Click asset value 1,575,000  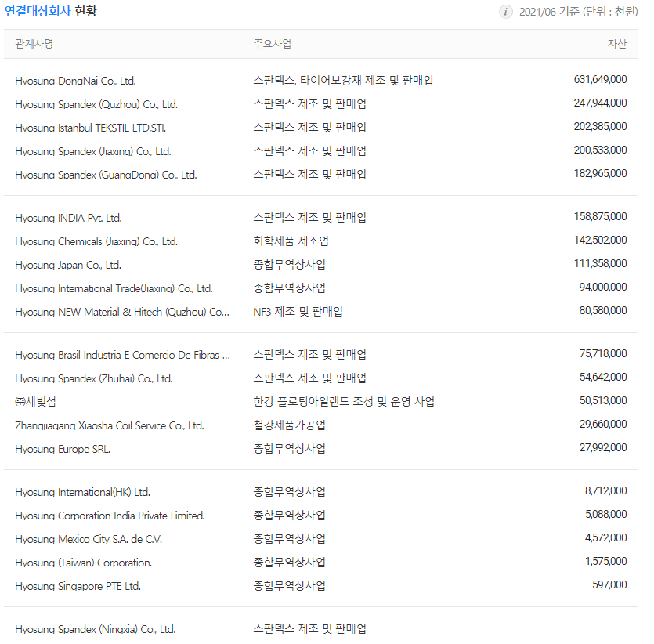(605, 562)
